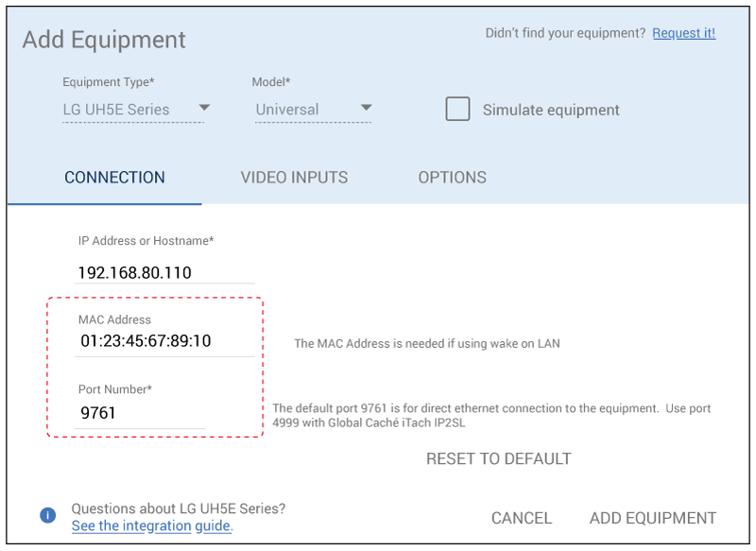Click the wake on LAN help text
Screen dimensions: 756x551
click(426, 343)
